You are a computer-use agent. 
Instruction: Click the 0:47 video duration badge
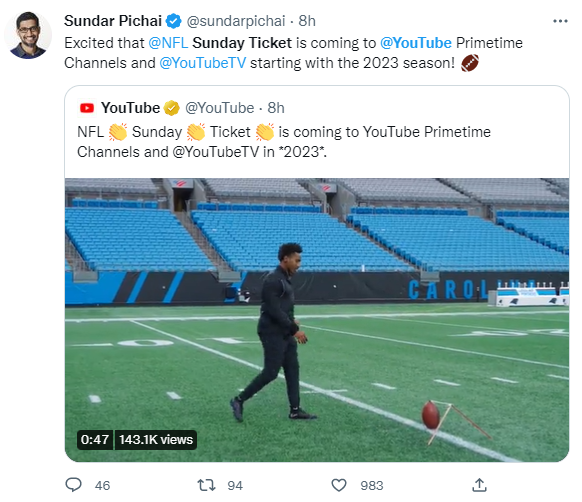[95, 440]
